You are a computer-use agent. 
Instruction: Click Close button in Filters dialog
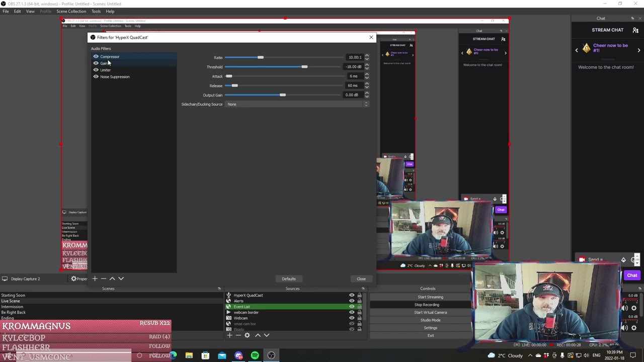361,279
